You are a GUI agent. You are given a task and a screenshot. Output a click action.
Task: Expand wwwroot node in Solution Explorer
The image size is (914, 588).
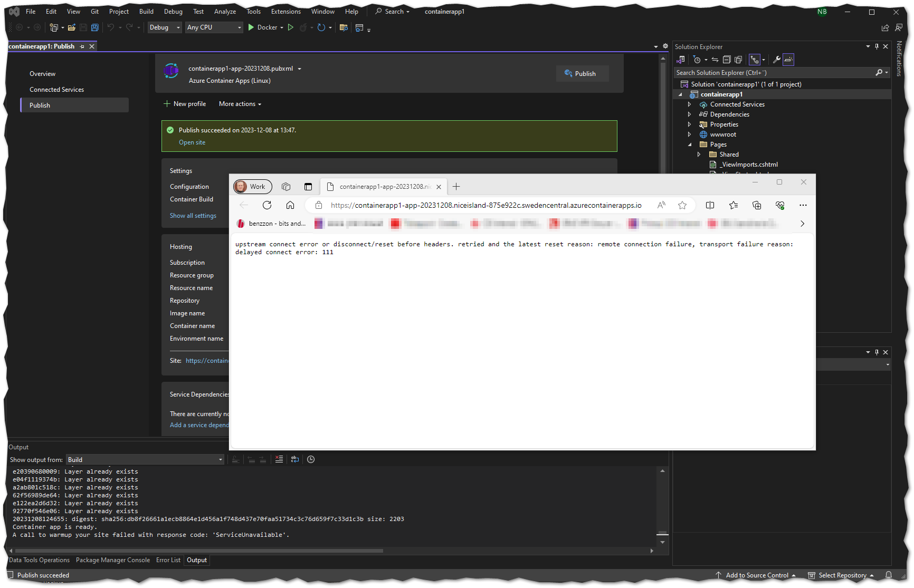[x=689, y=134]
